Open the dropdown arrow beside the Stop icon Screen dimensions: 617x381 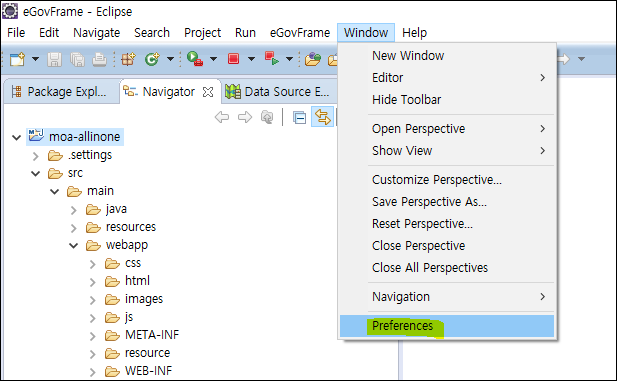(251, 59)
